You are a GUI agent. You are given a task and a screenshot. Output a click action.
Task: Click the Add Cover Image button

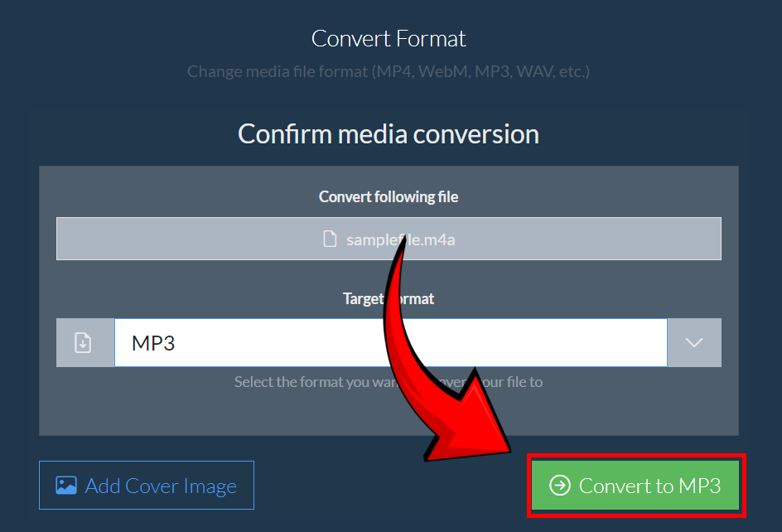click(x=146, y=485)
